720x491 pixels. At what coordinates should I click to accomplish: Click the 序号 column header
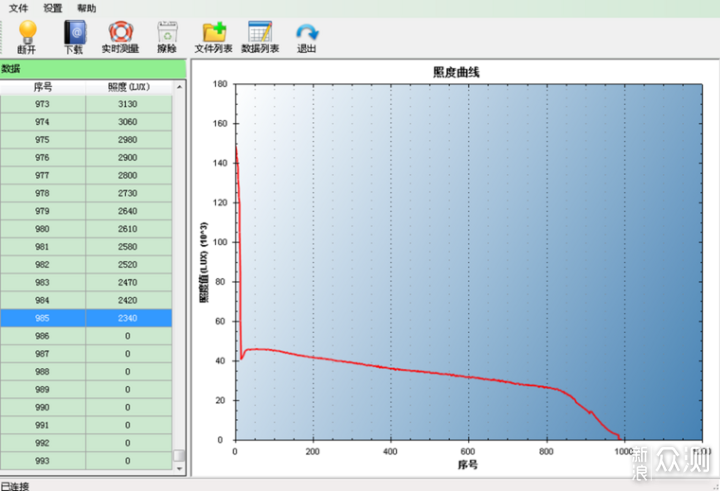tap(43, 87)
